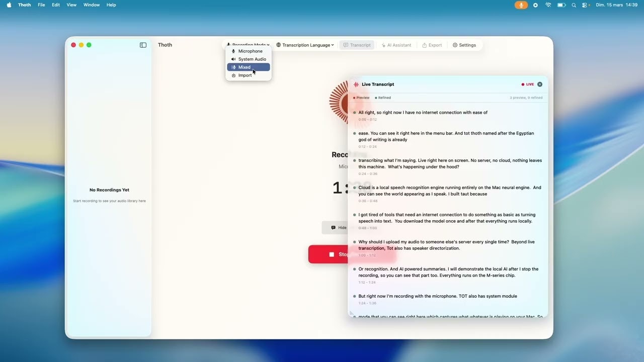Choose System Audio recording mode
Viewport: 644px width, 362px height.
(x=249, y=59)
